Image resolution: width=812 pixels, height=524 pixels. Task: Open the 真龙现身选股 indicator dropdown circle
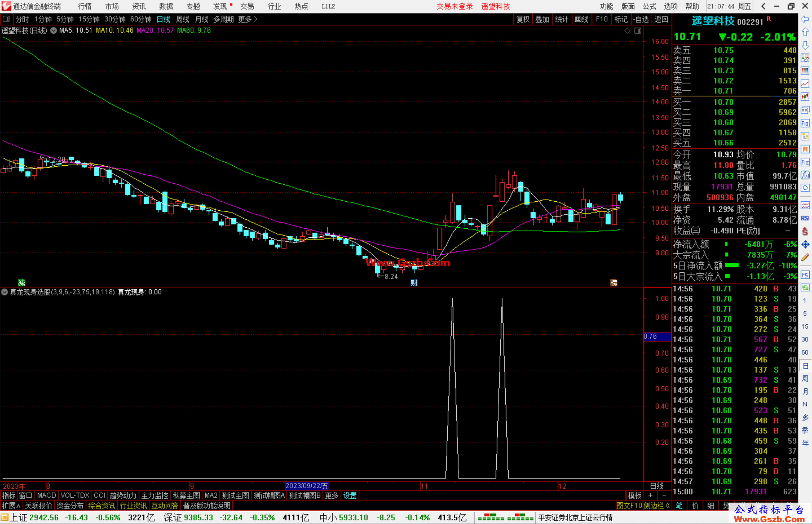[5, 292]
